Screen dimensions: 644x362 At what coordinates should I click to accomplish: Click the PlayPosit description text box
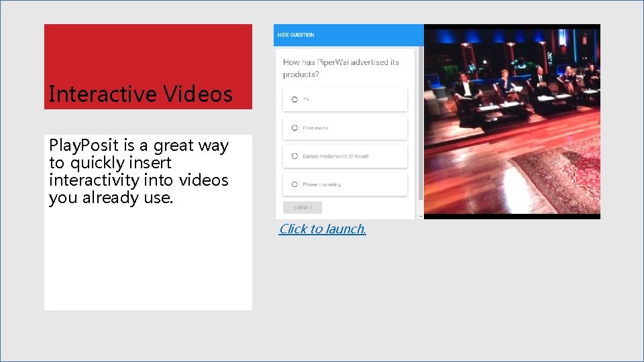(x=148, y=223)
